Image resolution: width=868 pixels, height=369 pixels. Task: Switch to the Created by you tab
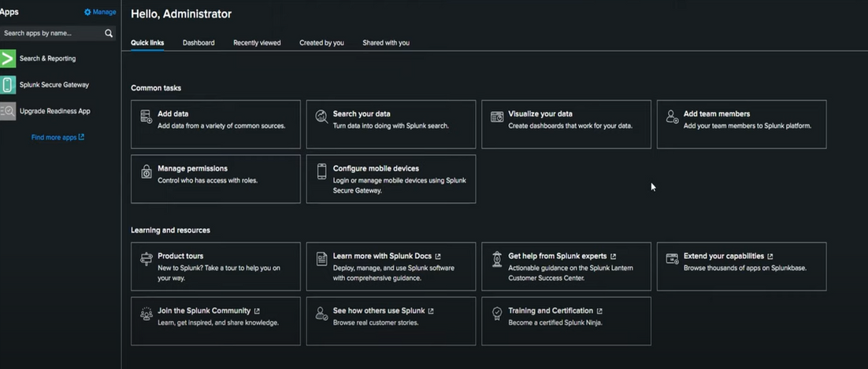point(321,42)
